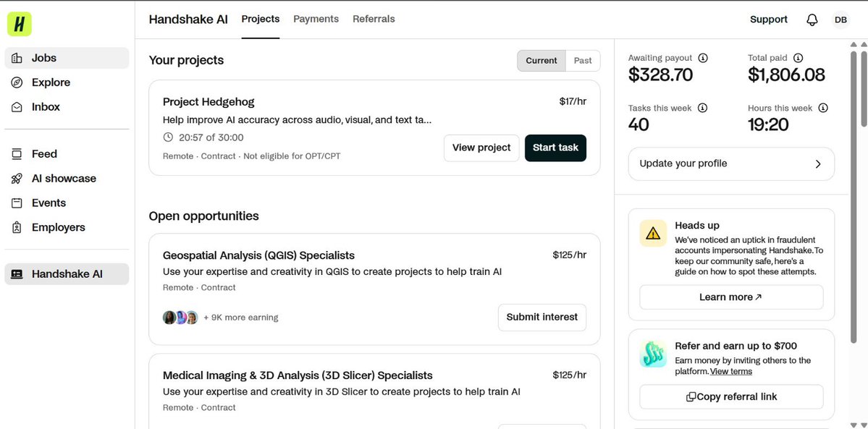Screen dimensions: 868x429
Task: Click info icon next to Total paid
Action: point(798,58)
